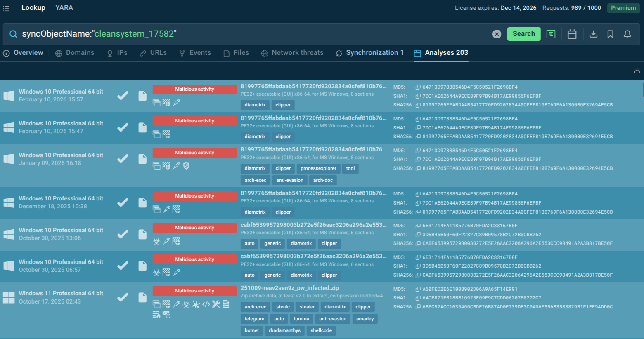Switch to the YARA tab
The image size is (644, 339).
tap(64, 7)
